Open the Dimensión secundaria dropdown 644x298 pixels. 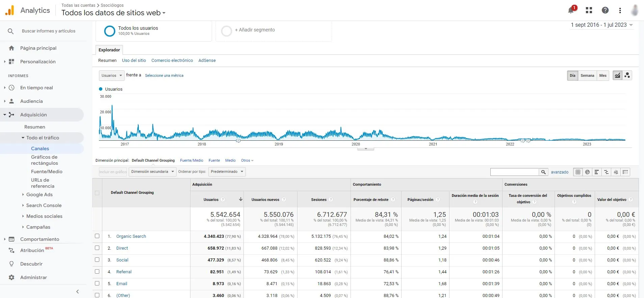152,171
